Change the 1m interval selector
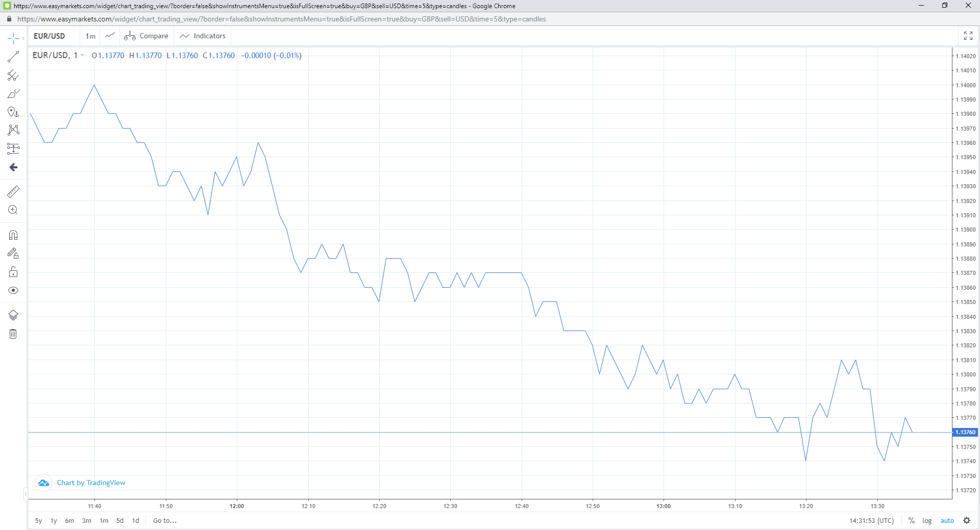This screenshot has width=980, height=530. (x=90, y=36)
